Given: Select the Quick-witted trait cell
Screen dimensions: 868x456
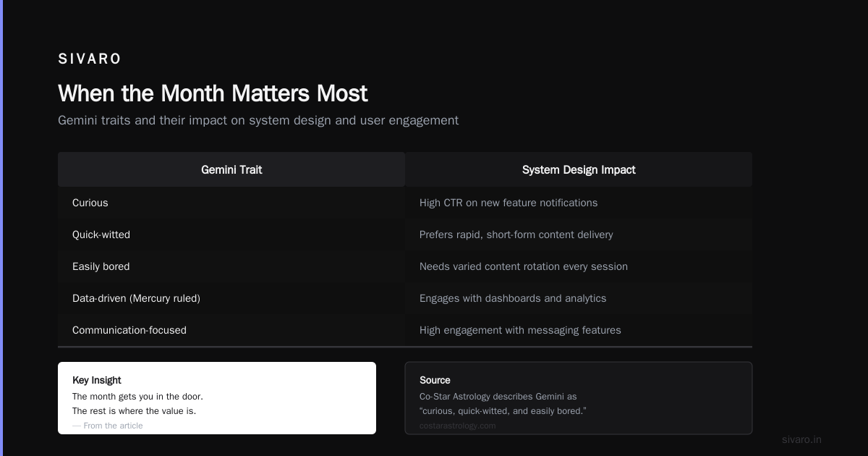Looking at the screenshot, I should 231,235.
